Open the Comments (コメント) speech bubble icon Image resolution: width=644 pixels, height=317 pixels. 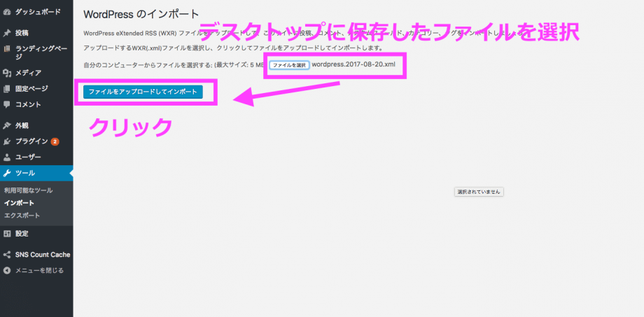coord(7,104)
